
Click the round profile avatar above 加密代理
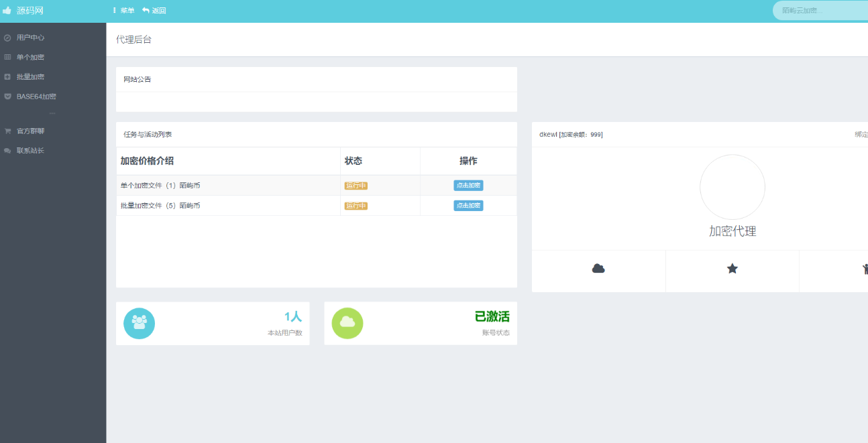pos(732,188)
